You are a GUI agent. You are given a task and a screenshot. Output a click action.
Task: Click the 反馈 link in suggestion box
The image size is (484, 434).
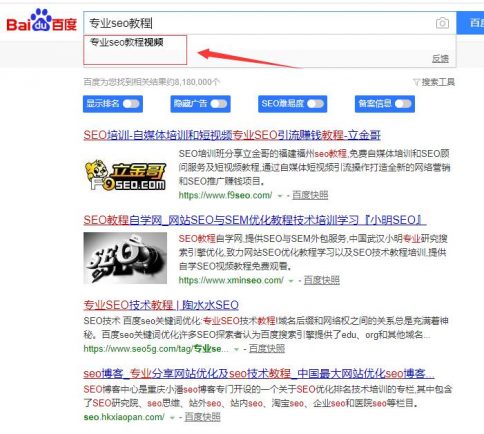(x=440, y=59)
